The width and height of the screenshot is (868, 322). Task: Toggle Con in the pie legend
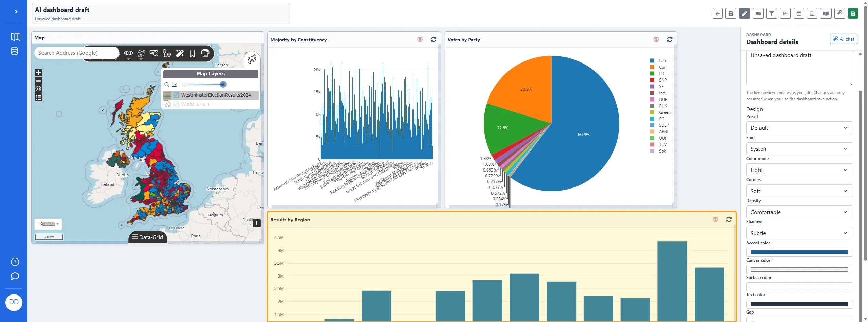[x=658, y=67]
